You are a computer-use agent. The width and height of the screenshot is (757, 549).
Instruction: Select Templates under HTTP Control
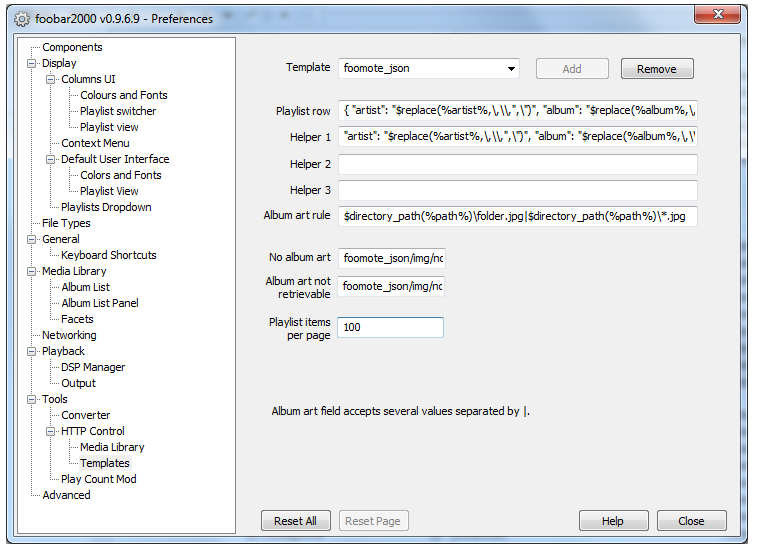(105, 463)
